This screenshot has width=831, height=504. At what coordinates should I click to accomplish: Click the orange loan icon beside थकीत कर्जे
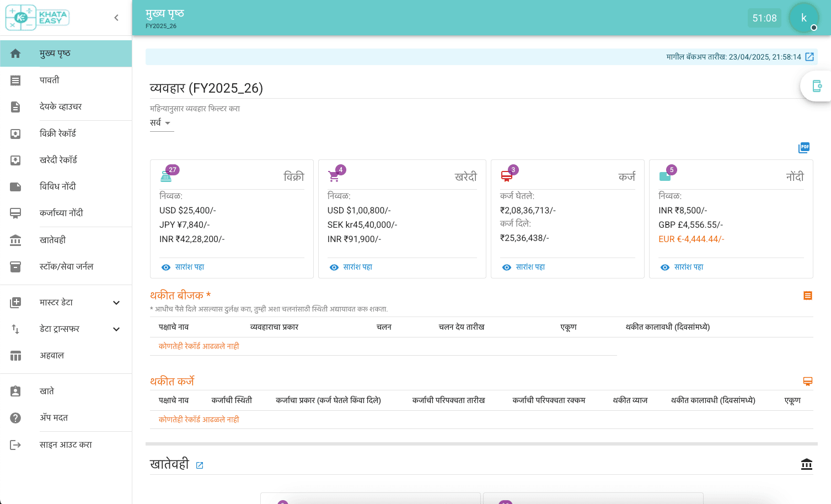(x=807, y=380)
